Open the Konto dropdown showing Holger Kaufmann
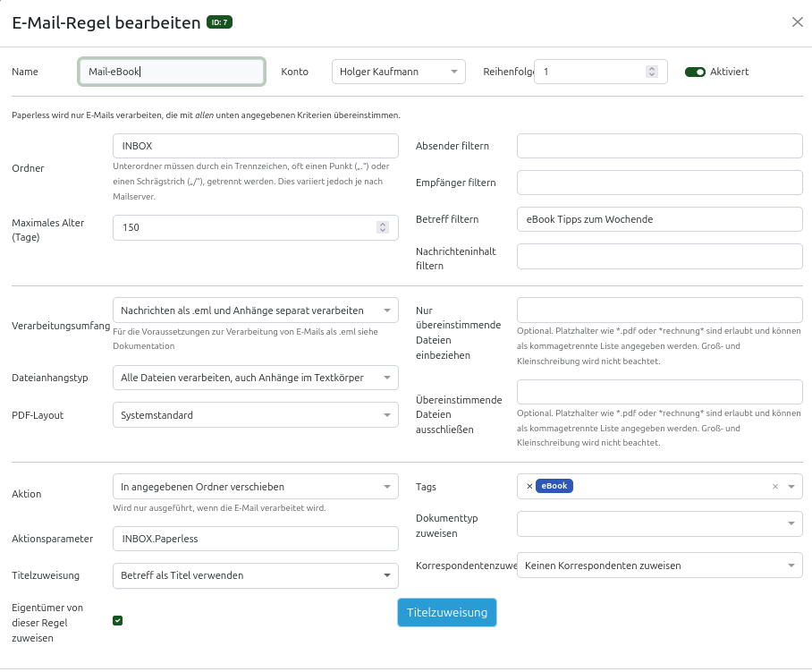The image size is (812, 672). point(398,72)
